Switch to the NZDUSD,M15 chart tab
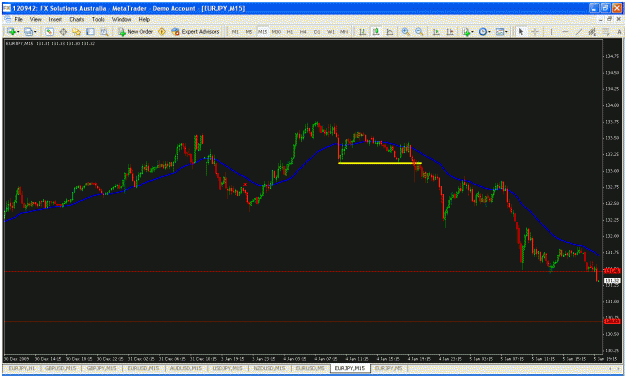 click(269, 368)
